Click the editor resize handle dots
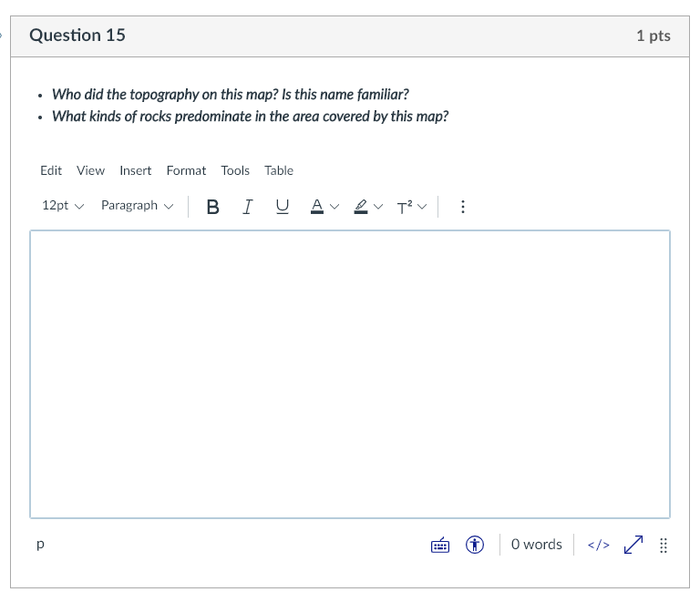Screen dimensions: 700x592 point(664,546)
